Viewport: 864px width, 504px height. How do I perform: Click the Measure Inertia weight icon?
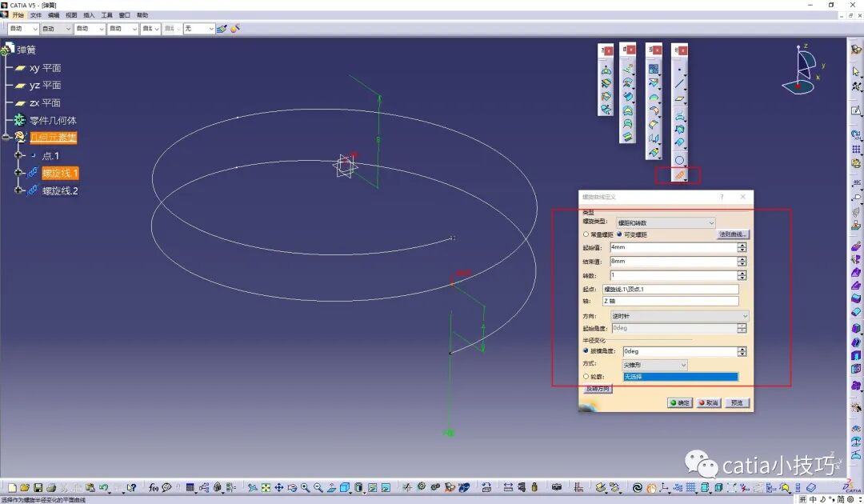pos(534,487)
